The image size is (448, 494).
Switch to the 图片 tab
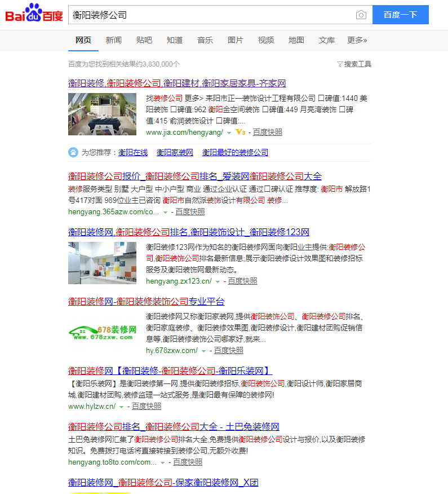(236, 40)
